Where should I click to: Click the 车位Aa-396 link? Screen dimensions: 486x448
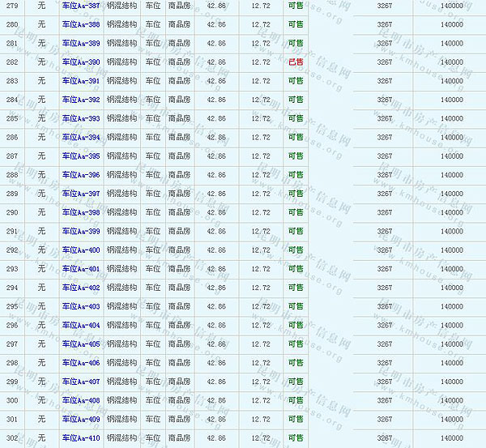click(x=81, y=175)
